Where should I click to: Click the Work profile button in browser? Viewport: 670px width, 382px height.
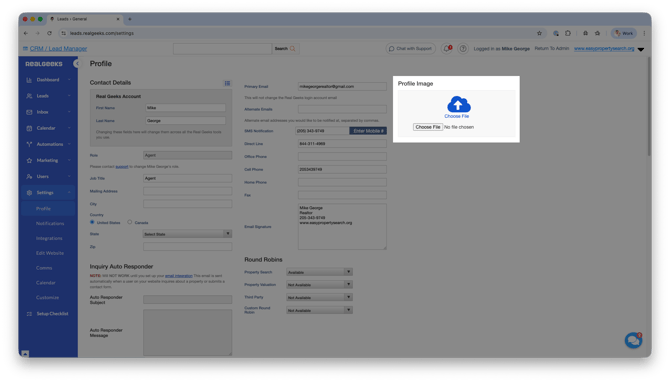click(x=624, y=33)
